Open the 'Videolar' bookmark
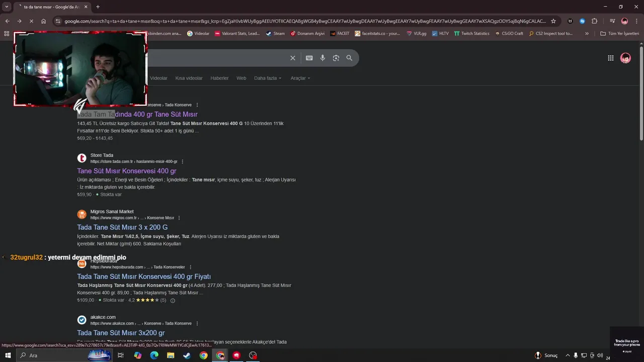Viewport: 644px width, 362px height. [x=198, y=34]
